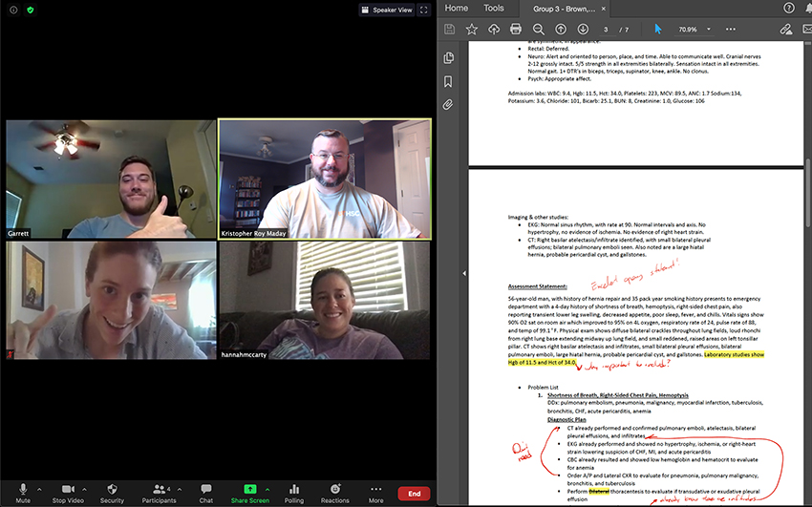Open More options in Zoom toolbar
The height and width of the screenshot is (507, 812).
[376, 493]
